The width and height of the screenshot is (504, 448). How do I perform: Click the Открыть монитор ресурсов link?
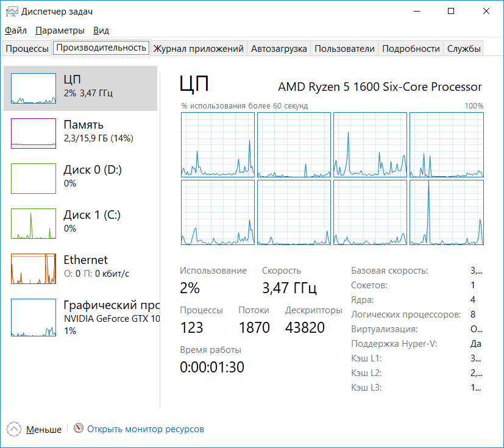[x=146, y=429]
